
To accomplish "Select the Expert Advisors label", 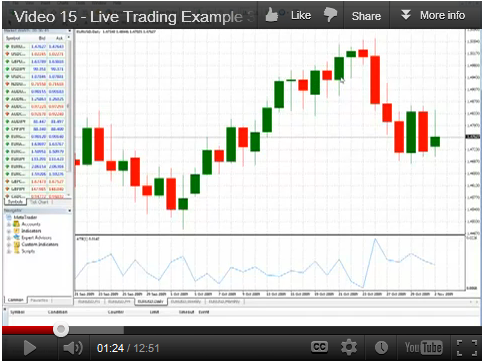I will coord(36,238).
